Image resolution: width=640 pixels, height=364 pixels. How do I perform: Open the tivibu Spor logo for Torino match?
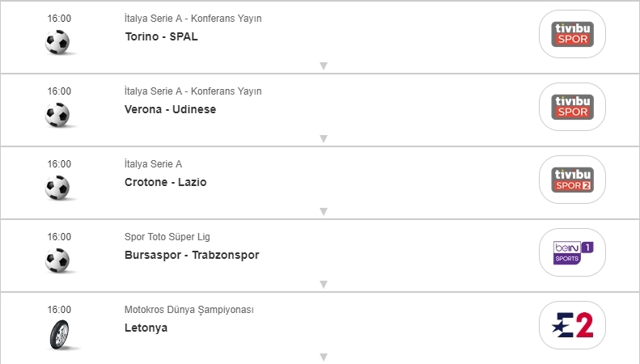[572, 34]
